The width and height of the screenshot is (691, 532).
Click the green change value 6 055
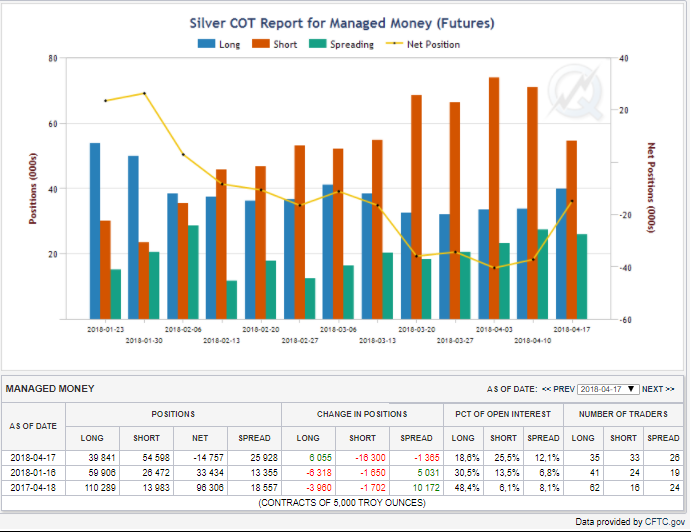320,458
